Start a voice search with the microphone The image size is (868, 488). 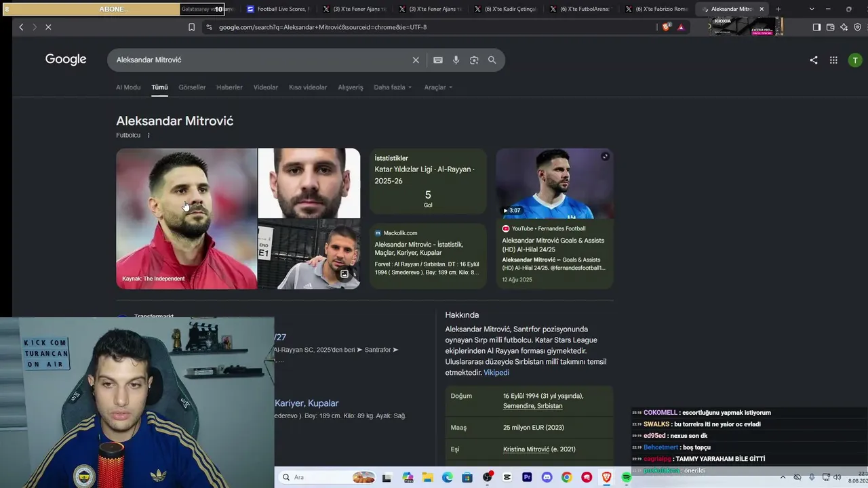coord(456,60)
